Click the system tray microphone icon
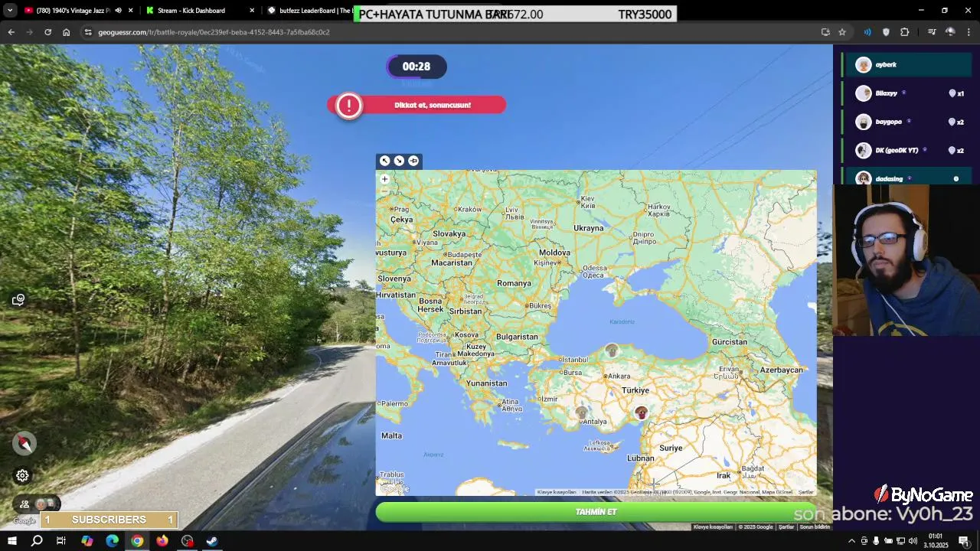Image resolution: width=980 pixels, height=551 pixels. [876, 541]
